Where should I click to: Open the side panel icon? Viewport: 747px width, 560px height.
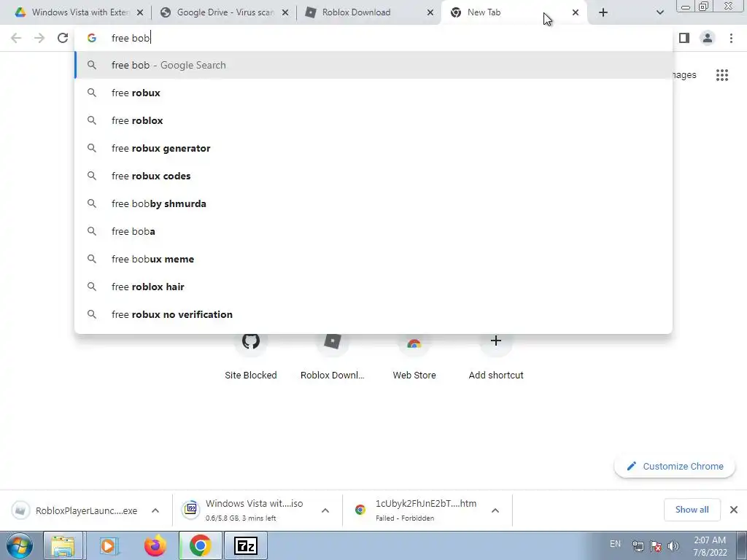(x=684, y=38)
